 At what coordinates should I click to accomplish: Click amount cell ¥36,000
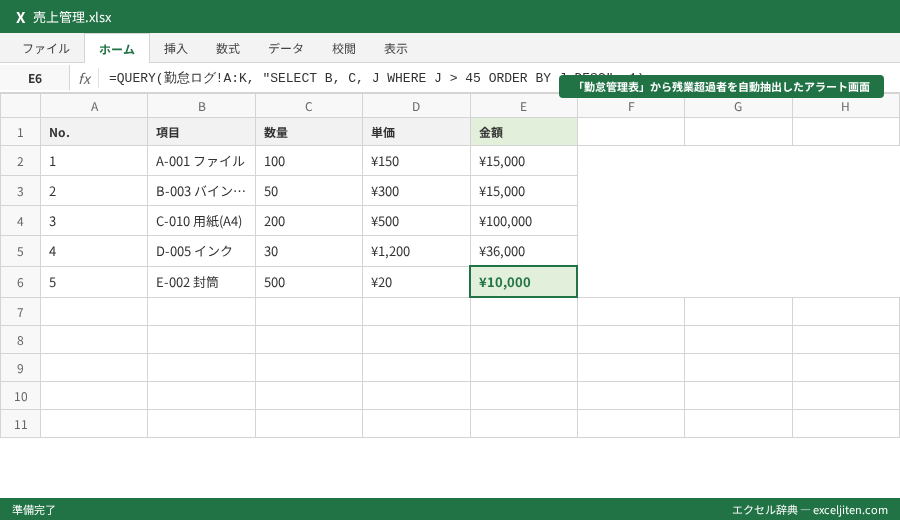click(523, 251)
